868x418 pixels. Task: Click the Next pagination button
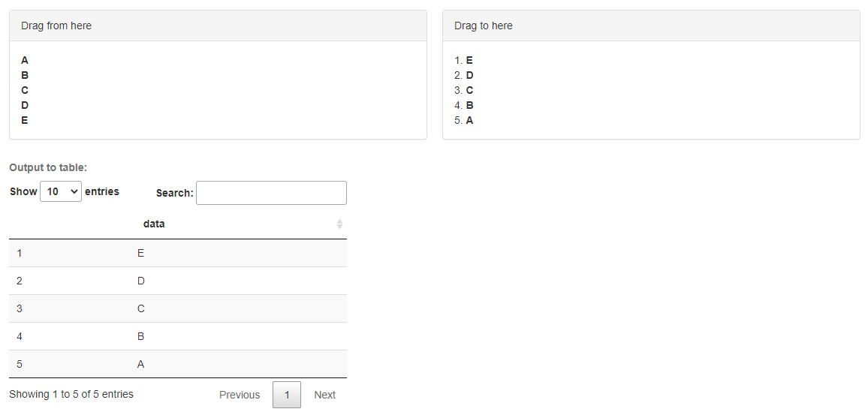(x=324, y=395)
